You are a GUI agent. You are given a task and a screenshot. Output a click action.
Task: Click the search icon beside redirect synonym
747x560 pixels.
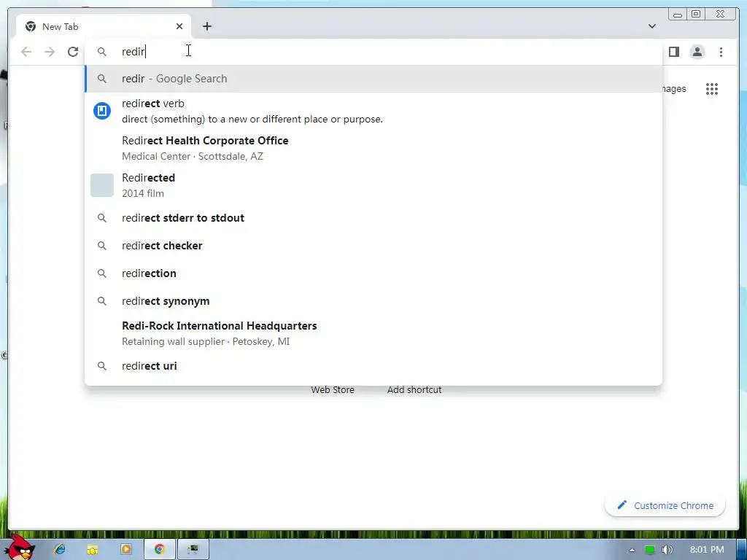[x=102, y=301]
